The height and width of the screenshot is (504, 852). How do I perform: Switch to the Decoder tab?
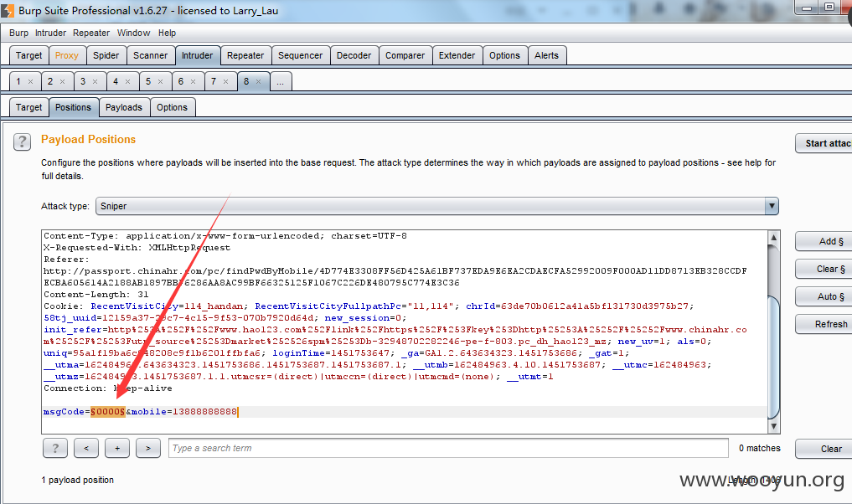tap(354, 55)
